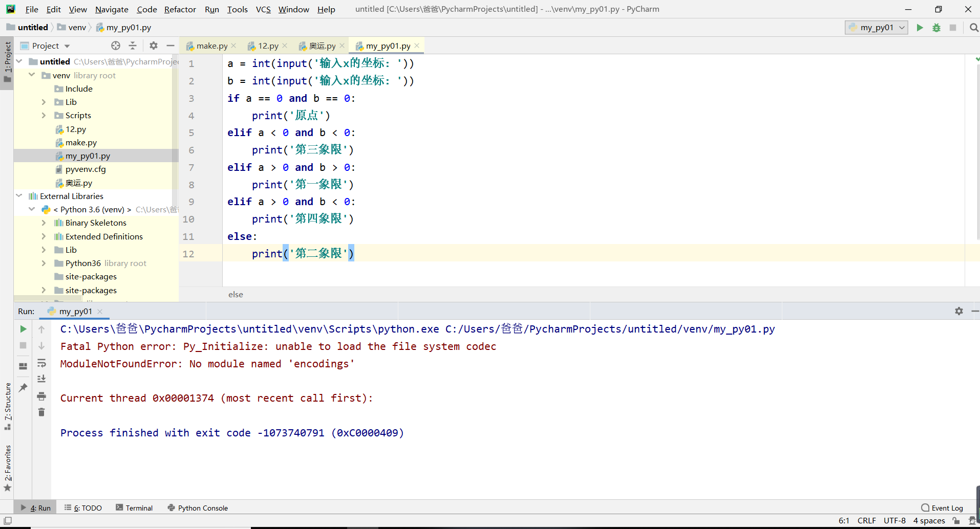Open Structure side tool window
Image resolution: width=980 pixels, height=529 pixels.
point(8,406)
